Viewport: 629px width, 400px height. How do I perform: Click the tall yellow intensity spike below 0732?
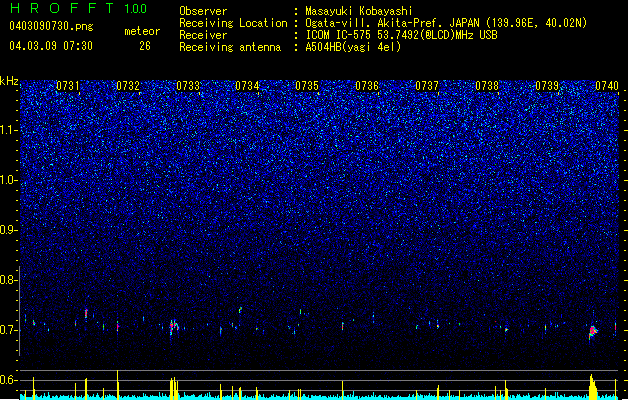(118, 384)
